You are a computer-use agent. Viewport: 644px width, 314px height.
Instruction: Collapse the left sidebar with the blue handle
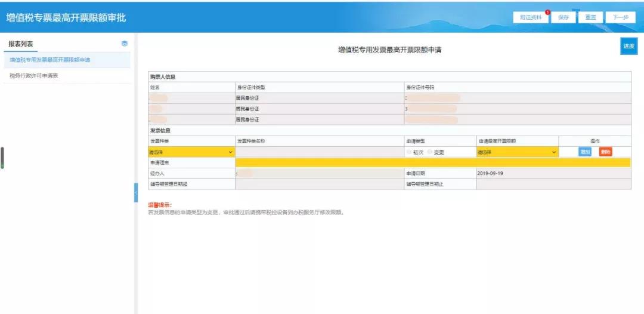tap(136, 193)
